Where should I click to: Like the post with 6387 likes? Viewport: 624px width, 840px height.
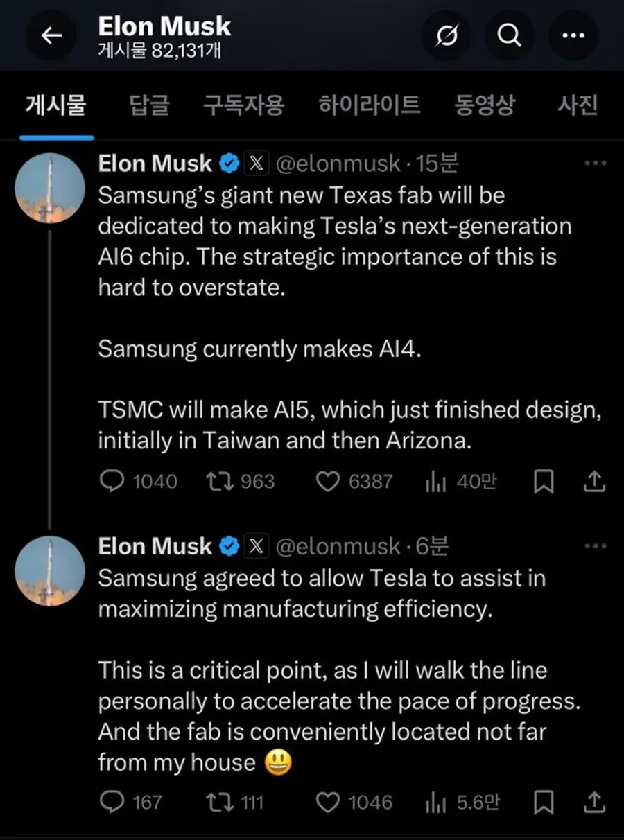coord(328,482)
